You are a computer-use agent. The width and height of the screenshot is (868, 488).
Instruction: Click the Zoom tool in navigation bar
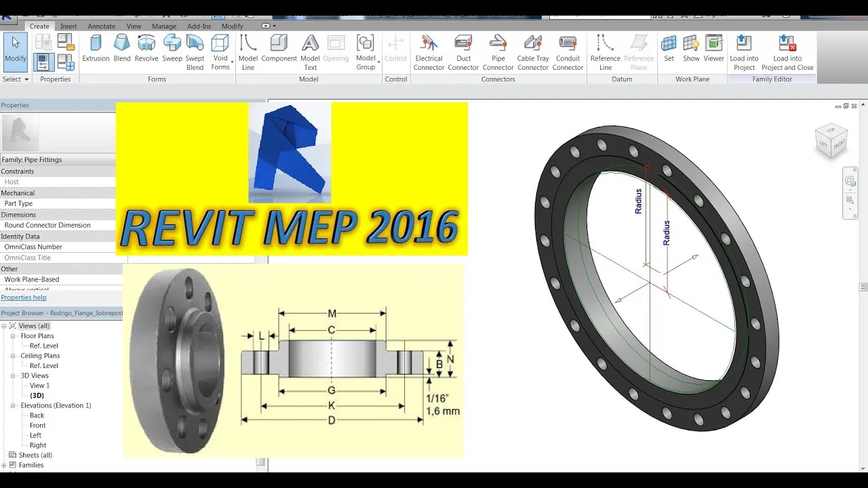point(850,201)
